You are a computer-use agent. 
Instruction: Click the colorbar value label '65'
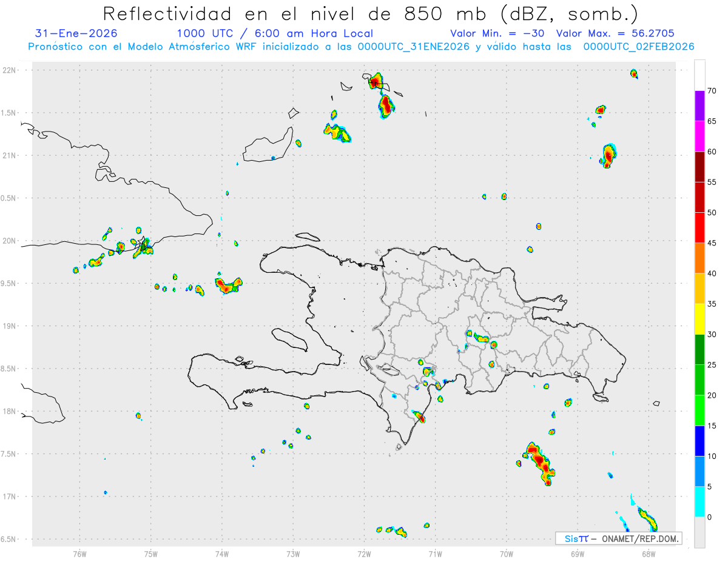point(712,121)
